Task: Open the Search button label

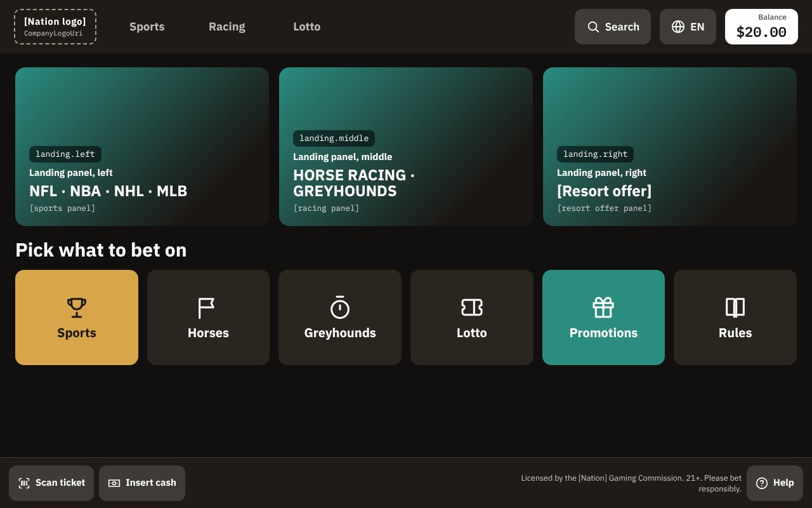Action: (x=622, y=27)
